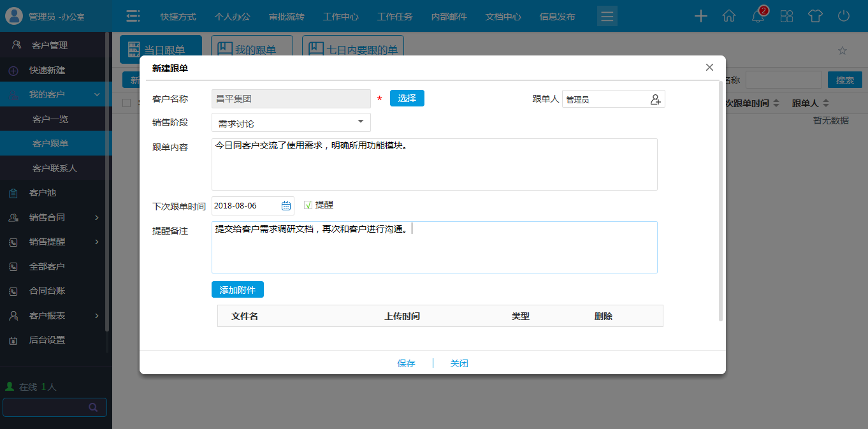Click inside the 跟单内容 text area
This screenshot has width=868, height=429.
[433, 164]
